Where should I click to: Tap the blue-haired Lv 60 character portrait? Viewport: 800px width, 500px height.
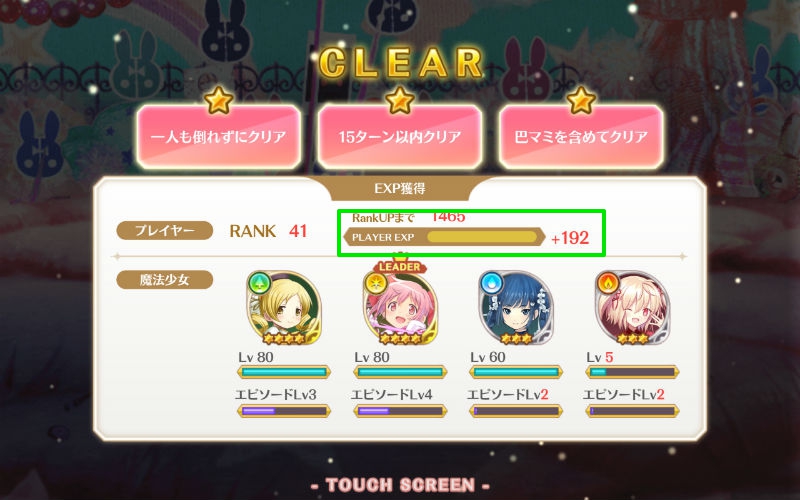click(516, 309)
